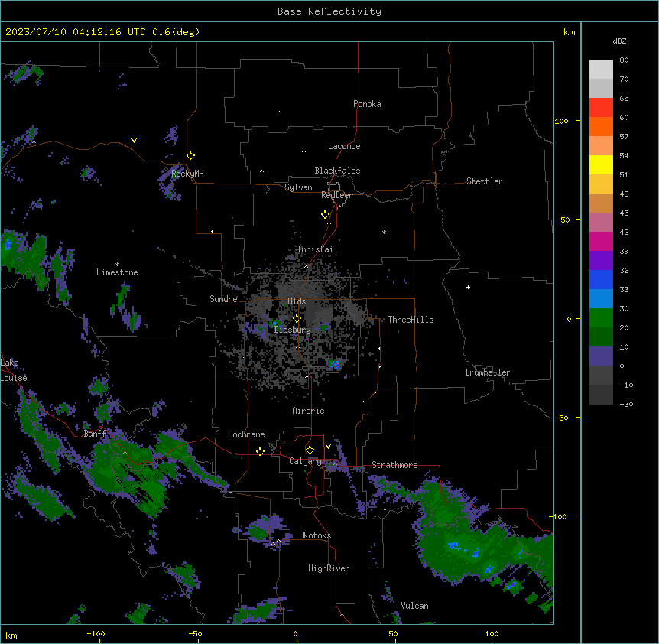The width and height of the screenshot is (659, 644).
Task: Click the -30 dBZ value on legend
Action: (x=626, y=404)
